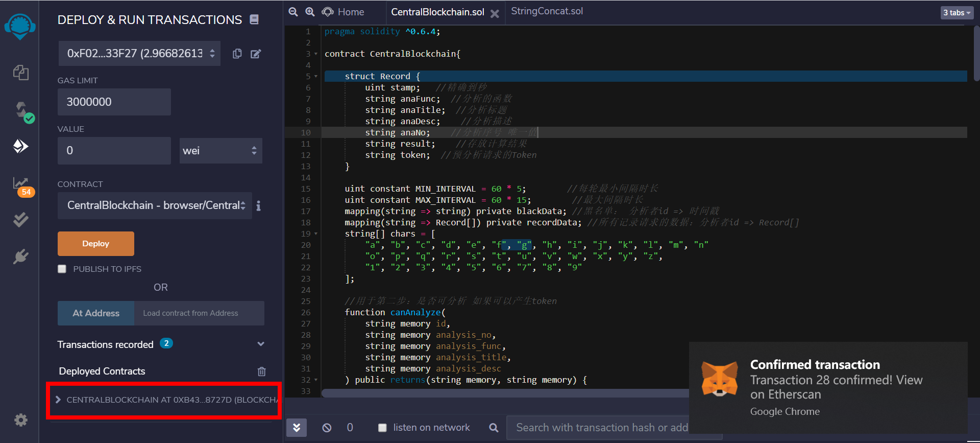980x443 pixels.
Task: Click the gas limit input field
Action: [x=114, y=102]
